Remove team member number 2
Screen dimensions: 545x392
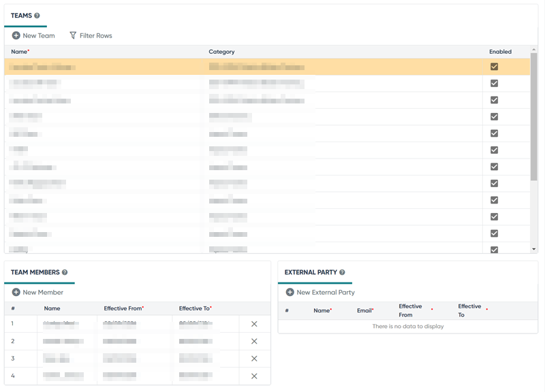(254, 341)
